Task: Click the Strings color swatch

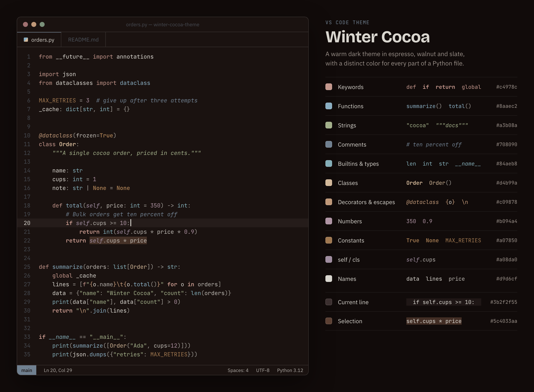Action: tap(329, 125)
